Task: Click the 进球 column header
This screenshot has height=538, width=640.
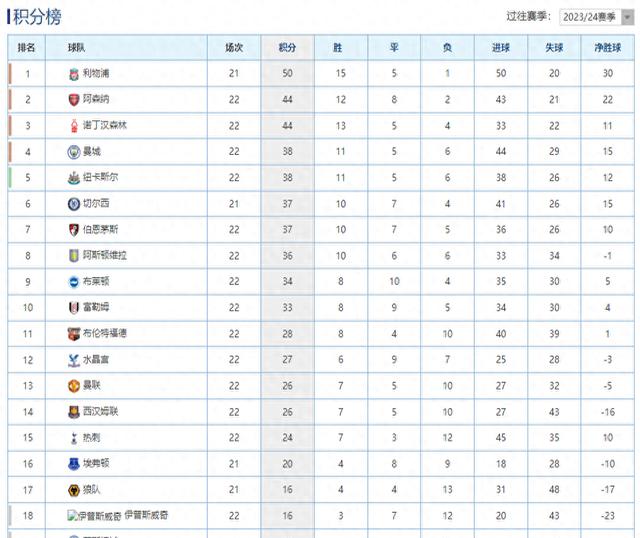Action: 500,47
